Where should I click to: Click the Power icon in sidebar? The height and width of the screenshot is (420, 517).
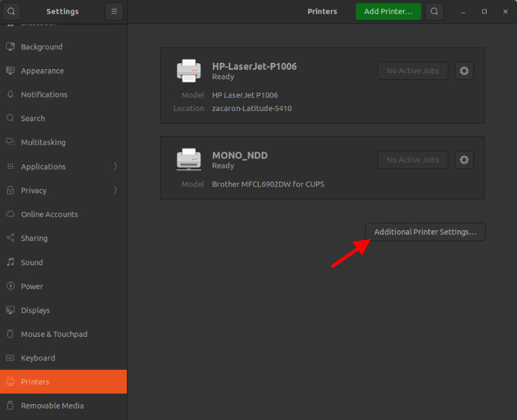(x=10, y=286)
